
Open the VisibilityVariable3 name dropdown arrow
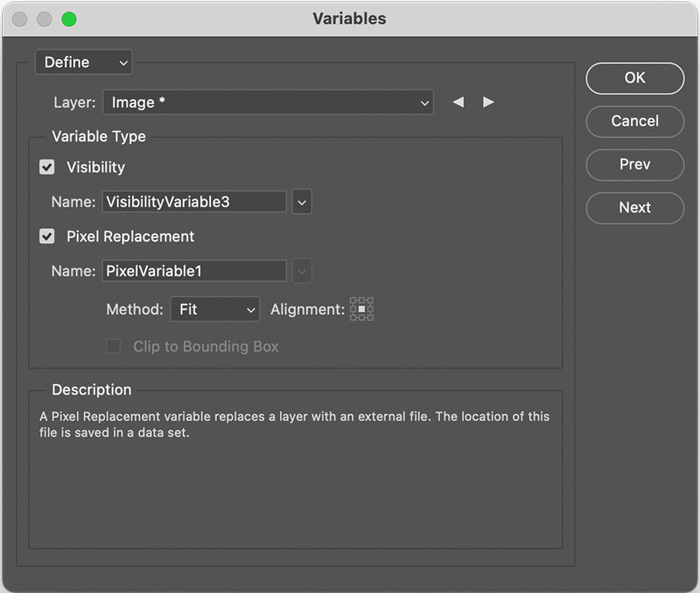[x=301, y=202]
